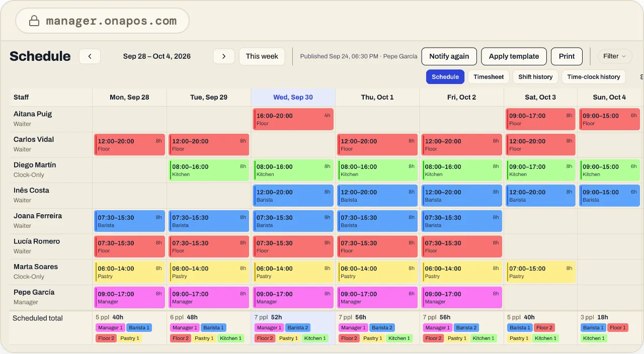Click staff name Inês Costa
The image size is (644, 354).
click(31, 190)
